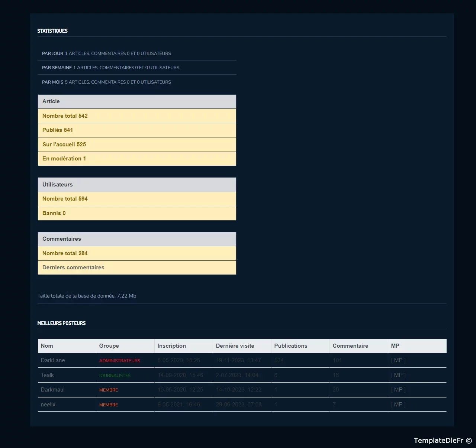Open neelix's user profile
The height and width of the screenshot is (448, 476).
pos(48,405)
